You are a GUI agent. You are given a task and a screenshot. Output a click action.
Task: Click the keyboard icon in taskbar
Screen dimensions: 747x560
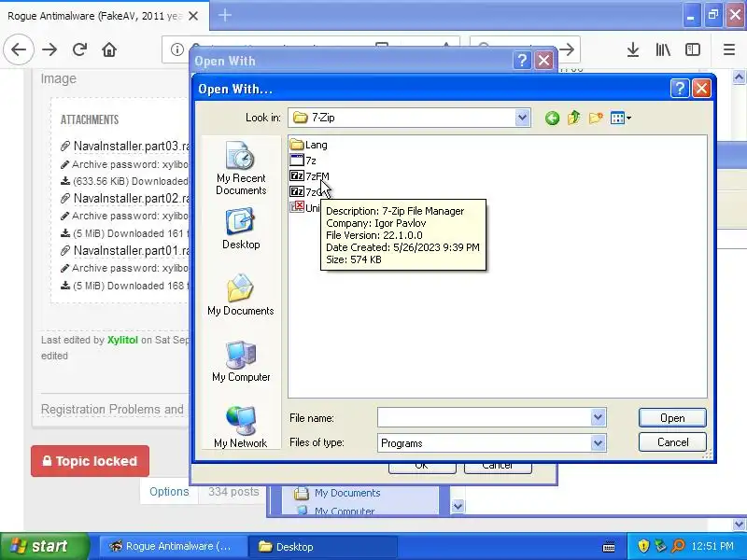click(609, 546)
